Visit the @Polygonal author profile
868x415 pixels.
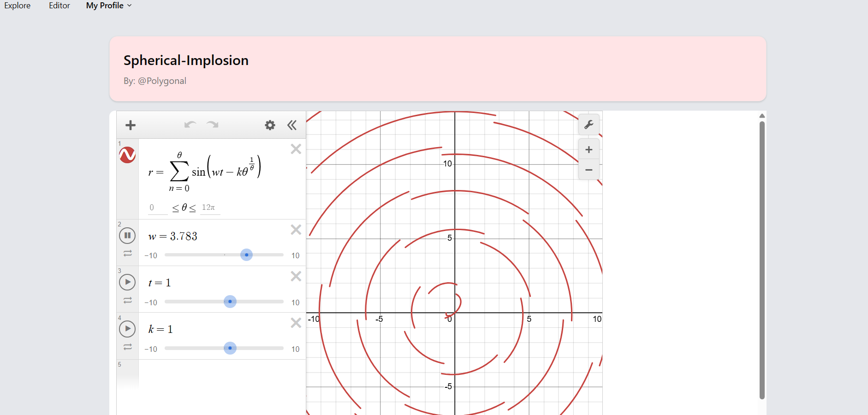tap(162, 81)
